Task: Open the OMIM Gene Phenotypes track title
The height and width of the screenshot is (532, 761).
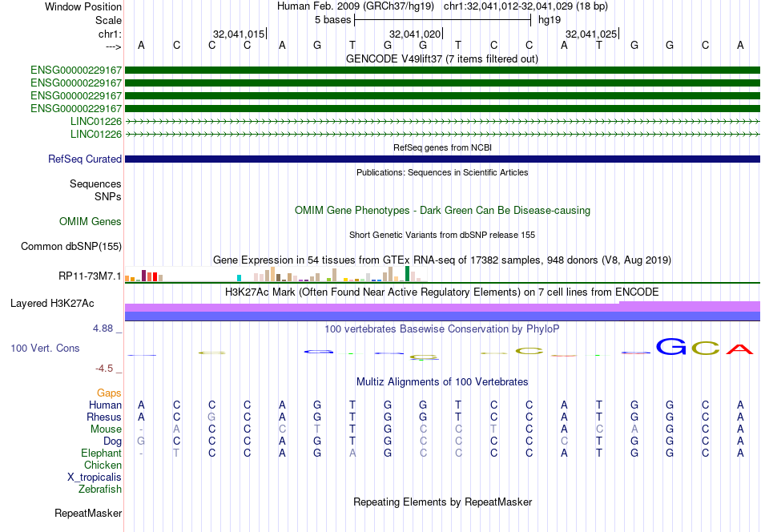Action: tap(442, 210)
